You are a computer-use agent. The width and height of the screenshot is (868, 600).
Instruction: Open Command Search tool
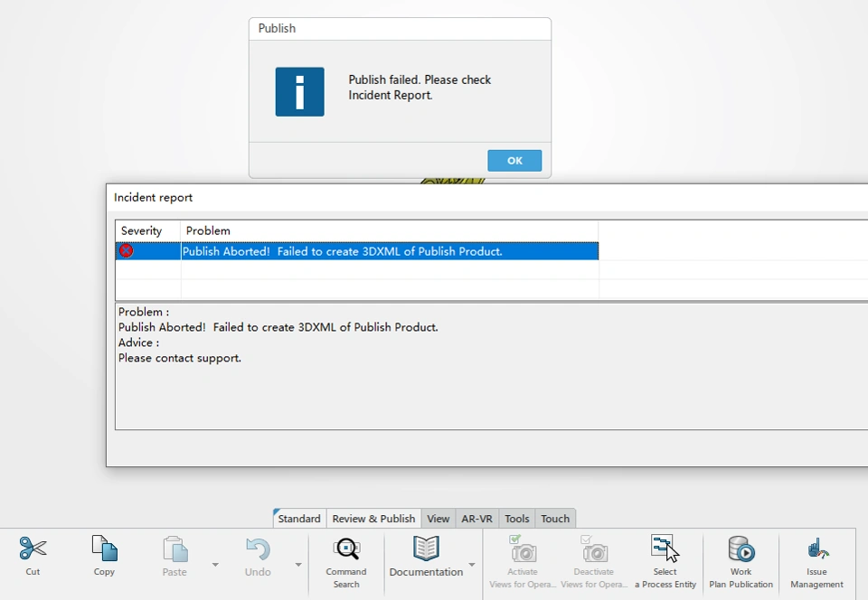pos(346,548)
